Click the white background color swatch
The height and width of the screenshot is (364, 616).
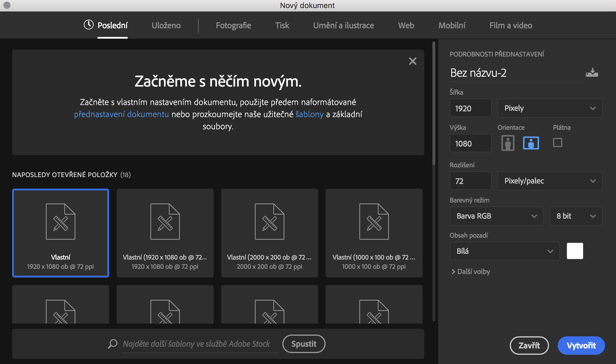pos(575,251)
